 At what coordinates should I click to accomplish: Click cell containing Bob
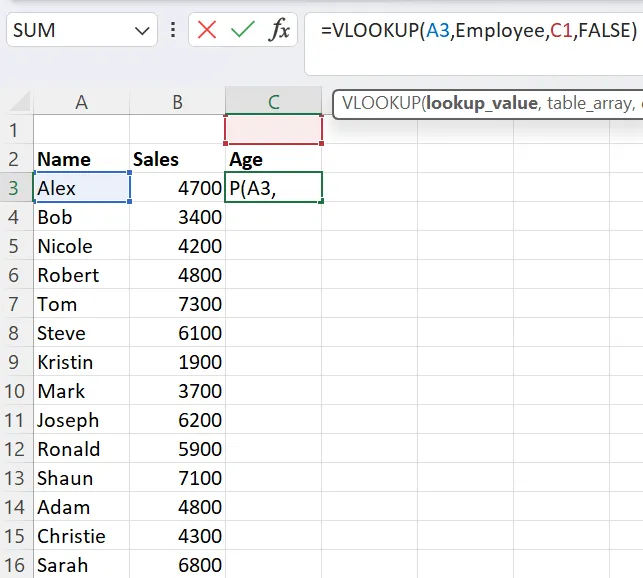(x=81, y=217)
